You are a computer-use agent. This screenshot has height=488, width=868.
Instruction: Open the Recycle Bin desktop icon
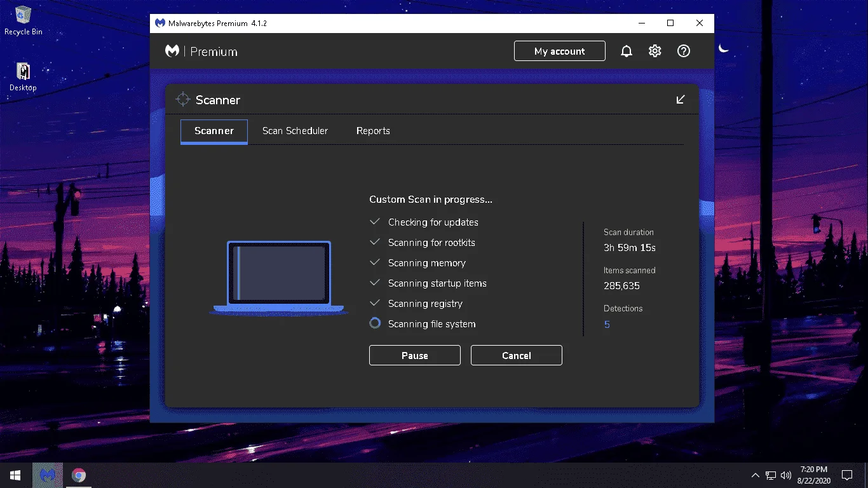tap(24, 20)
